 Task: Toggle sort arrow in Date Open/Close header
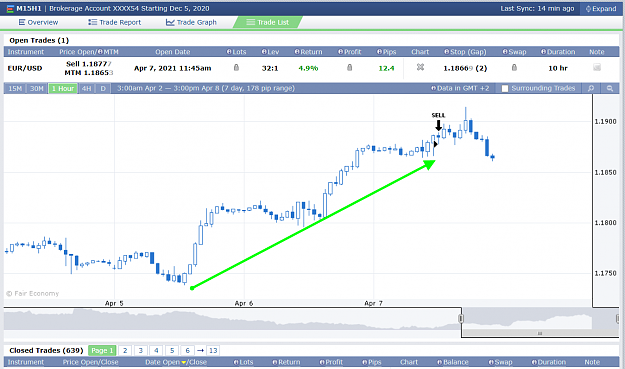coord(184,362)
